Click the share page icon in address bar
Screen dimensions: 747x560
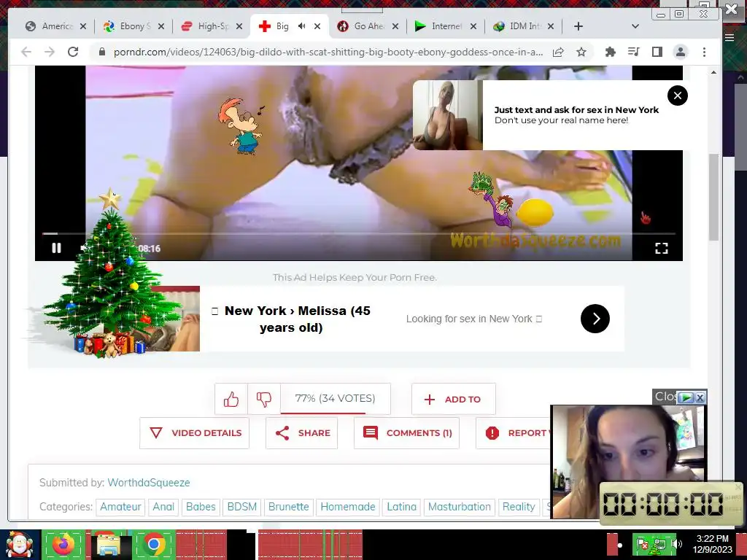[558, 52]
